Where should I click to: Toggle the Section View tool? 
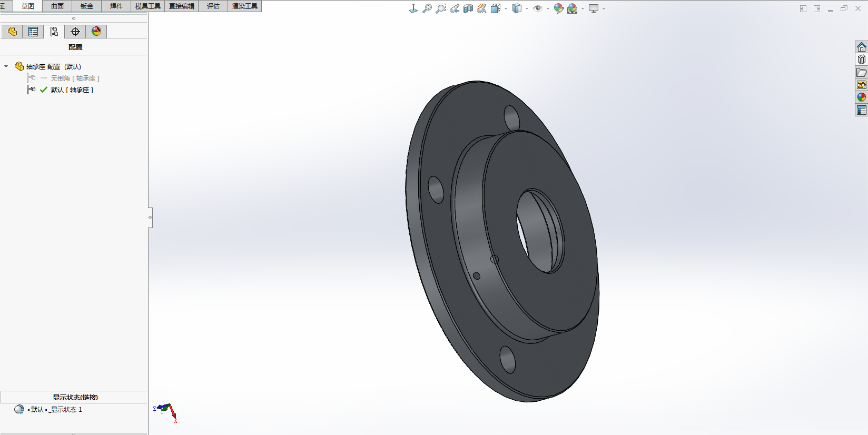[x=468, y=8]
